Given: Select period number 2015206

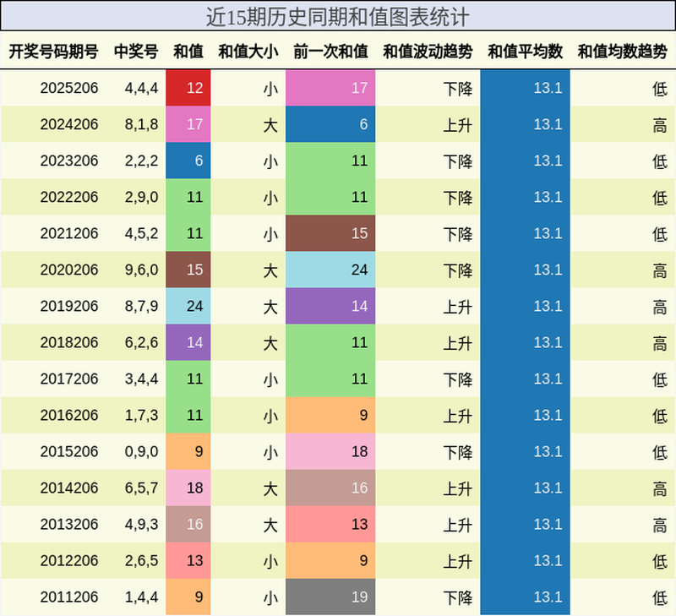Looking at the screenshot, I should point(69,451).
